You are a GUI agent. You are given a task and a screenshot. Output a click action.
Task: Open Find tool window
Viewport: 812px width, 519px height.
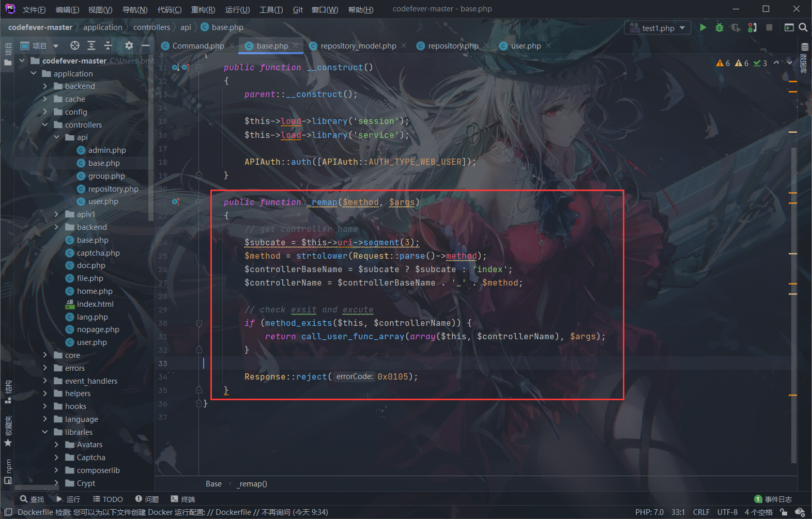point(32,499)
